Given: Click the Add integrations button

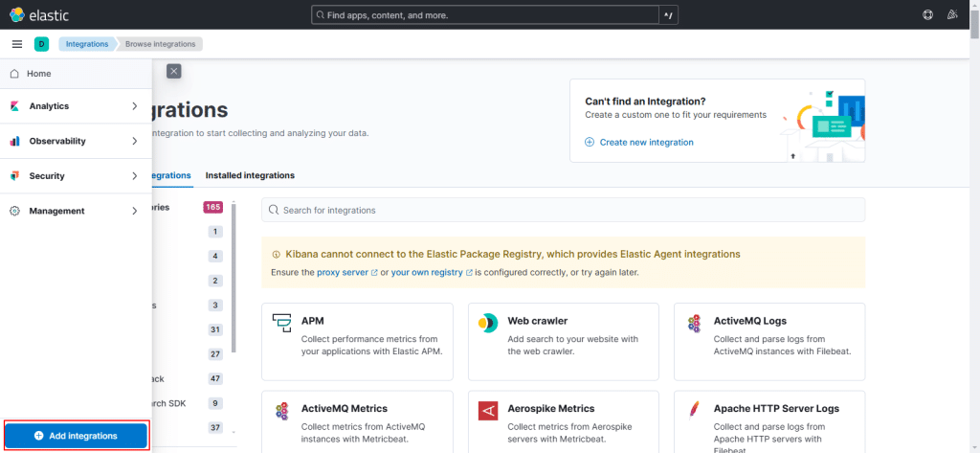Looking at the screenshot, I should pos(76,436).
